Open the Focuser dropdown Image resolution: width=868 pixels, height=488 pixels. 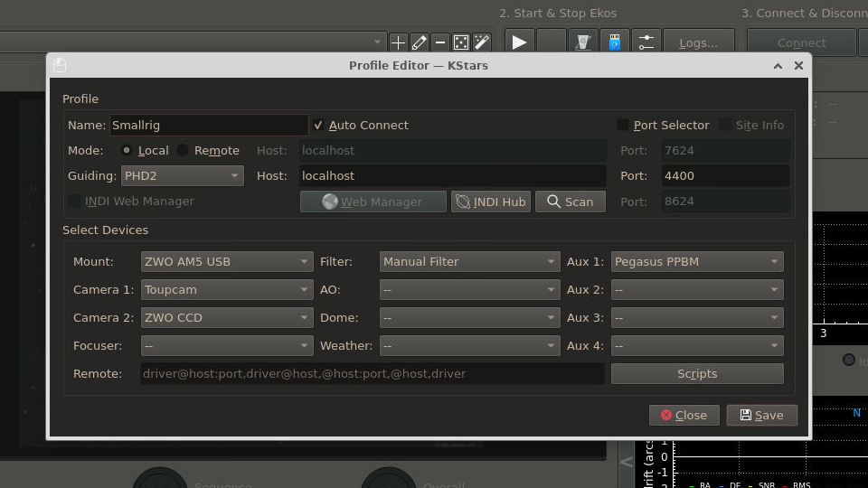(227, 346)
